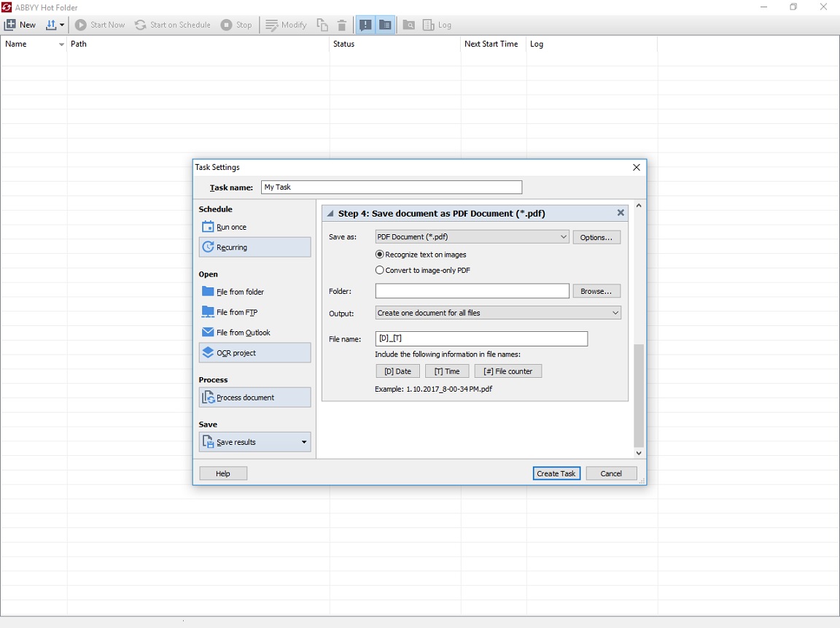Click the Cancel button

click(611, 473)
